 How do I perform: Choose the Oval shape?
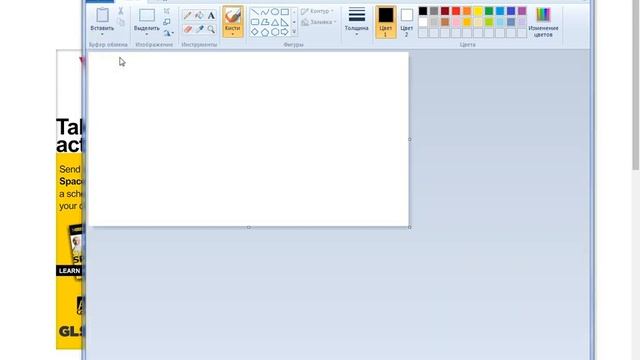pyautogui.click(x=275, y=12)
